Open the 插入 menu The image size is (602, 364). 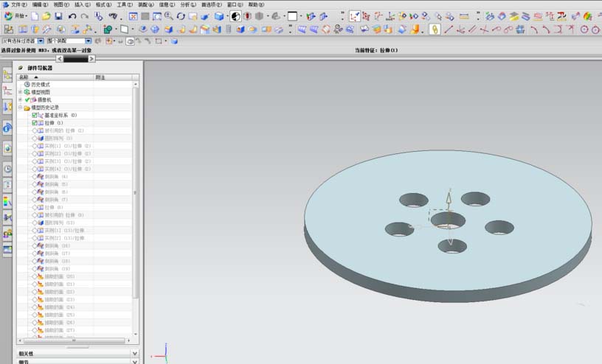tap(81, 4)
